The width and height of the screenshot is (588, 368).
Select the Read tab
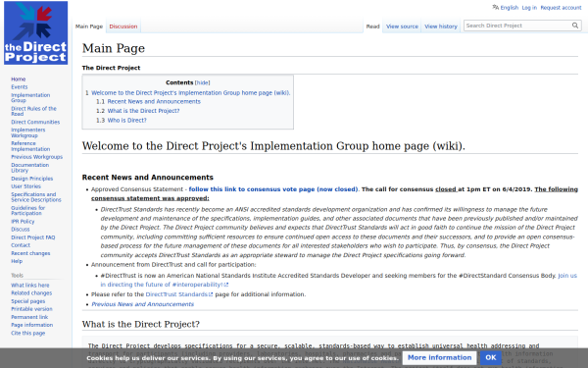click(x=372, y=26)
